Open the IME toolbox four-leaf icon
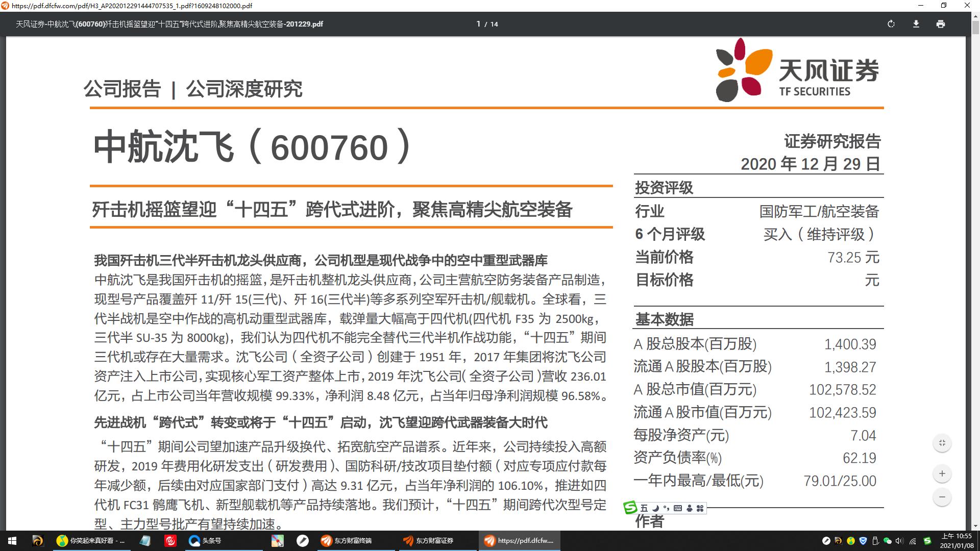This screenshot has width=980, height=551. [700, 508]
